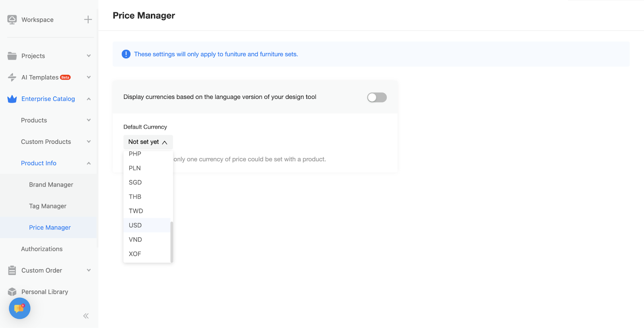This screenshot has height=328, width=644.
Task: Click the Projects folder icon
Action: [12, 56]
